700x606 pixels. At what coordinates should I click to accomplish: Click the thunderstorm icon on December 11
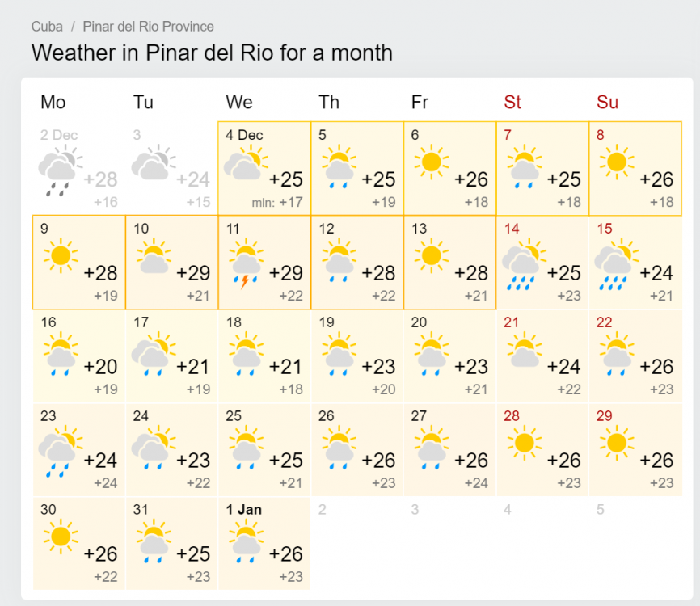[246, 263]
